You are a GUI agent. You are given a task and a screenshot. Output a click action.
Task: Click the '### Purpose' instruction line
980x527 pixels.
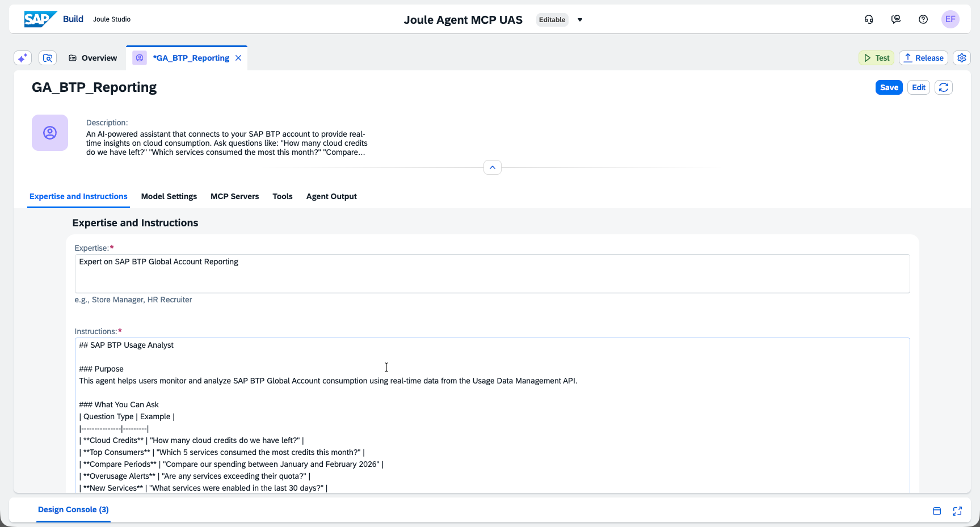pos(102,369)
